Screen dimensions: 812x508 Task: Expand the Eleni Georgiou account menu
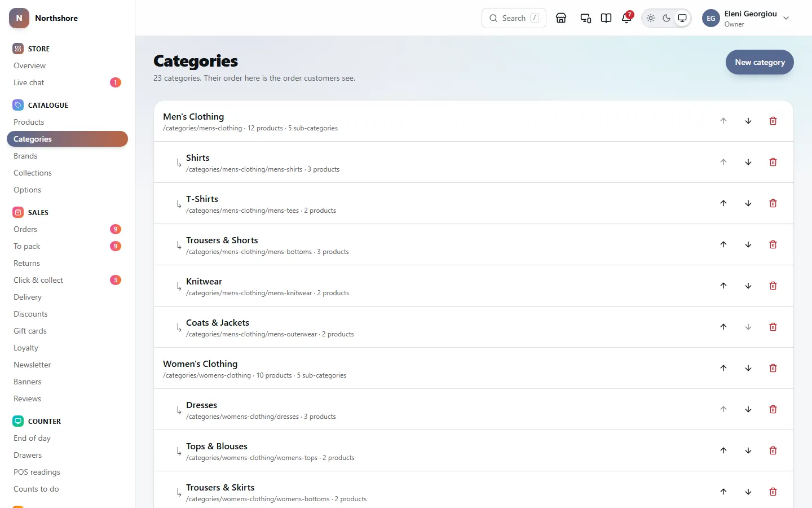coord(746,18)
